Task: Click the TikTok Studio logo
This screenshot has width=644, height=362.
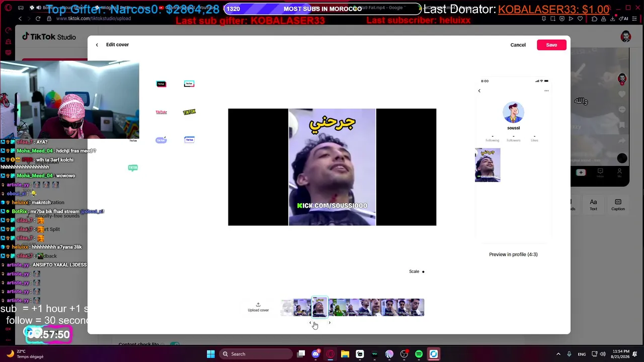Action: click(49, 37)
